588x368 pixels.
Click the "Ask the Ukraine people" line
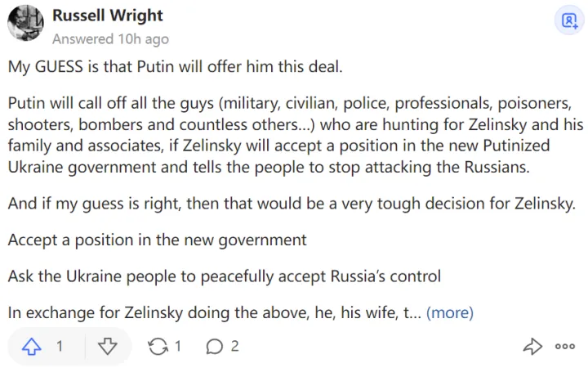click(x=225, y=276)
